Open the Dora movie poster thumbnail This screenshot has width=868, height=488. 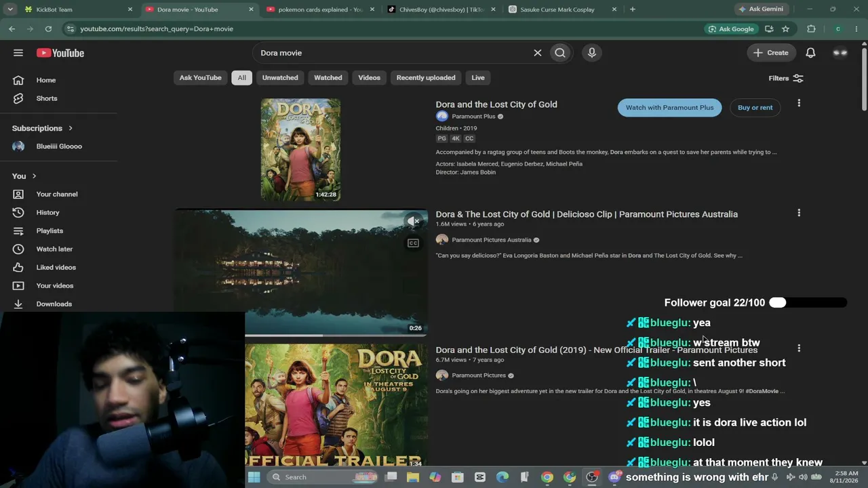pyautogui.click(x=301, y=150)
